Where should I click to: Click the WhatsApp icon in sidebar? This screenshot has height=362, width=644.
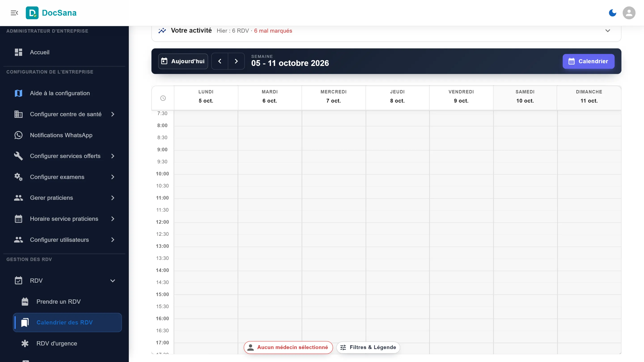[19, 135]
